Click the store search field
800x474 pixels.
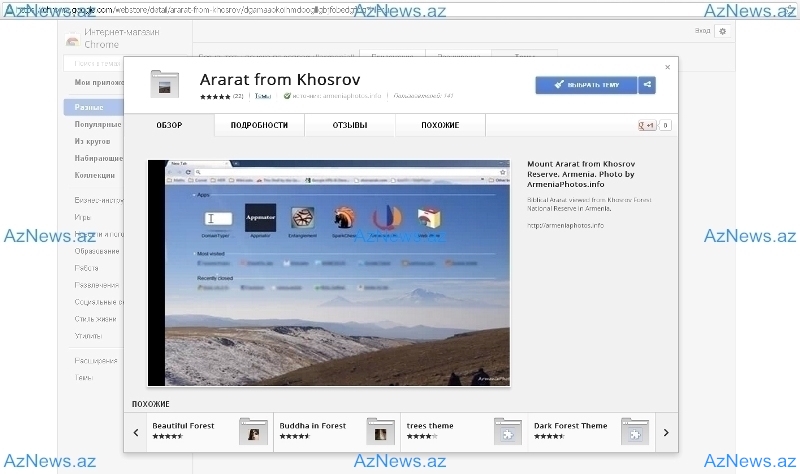[x=93, y=63]
